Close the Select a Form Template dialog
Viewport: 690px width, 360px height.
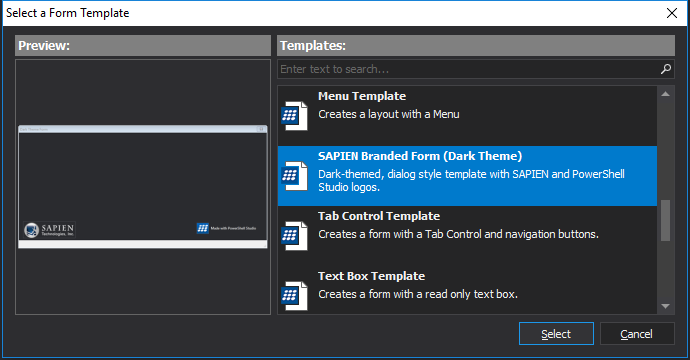point(672,13)
